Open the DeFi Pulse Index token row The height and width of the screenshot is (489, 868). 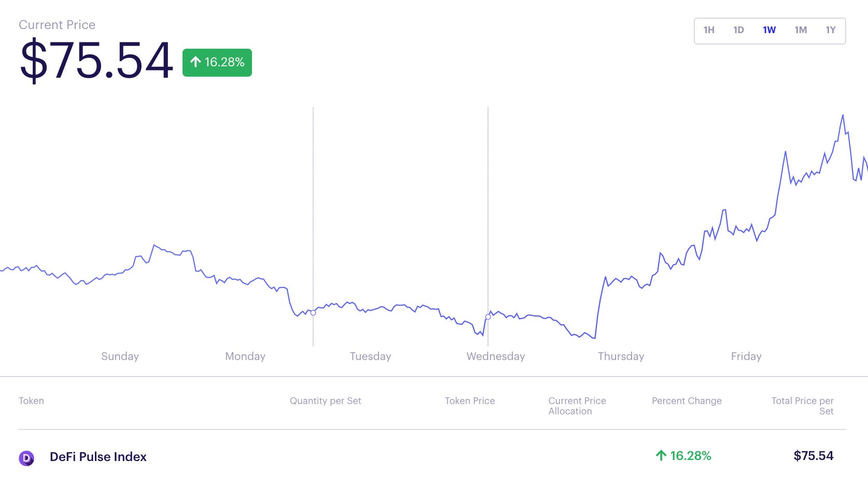coord(99,457)
